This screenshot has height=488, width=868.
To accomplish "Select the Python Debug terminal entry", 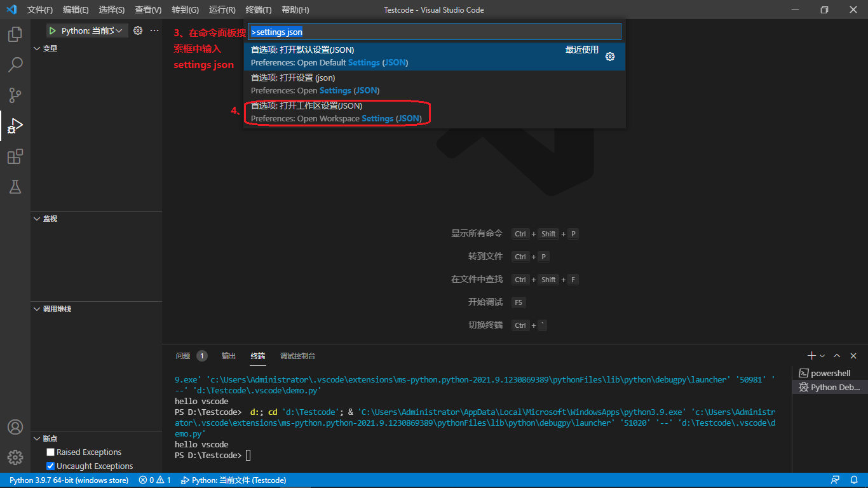I will tap(829, 387).
